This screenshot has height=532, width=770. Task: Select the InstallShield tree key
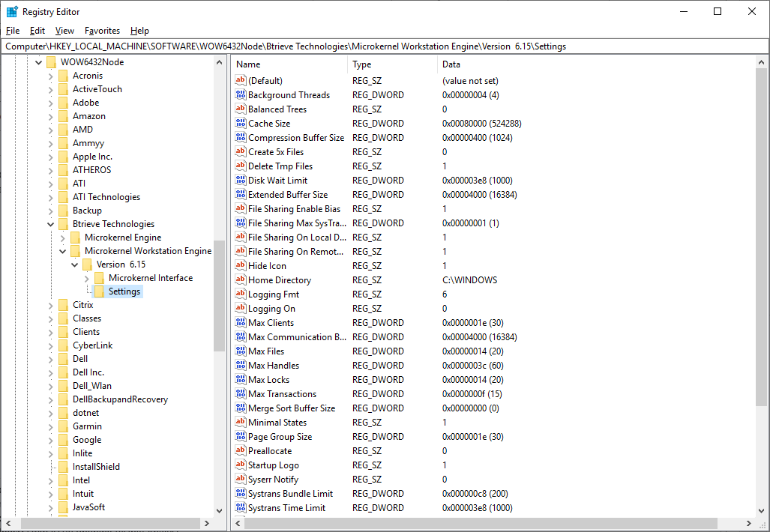point(96,467)
